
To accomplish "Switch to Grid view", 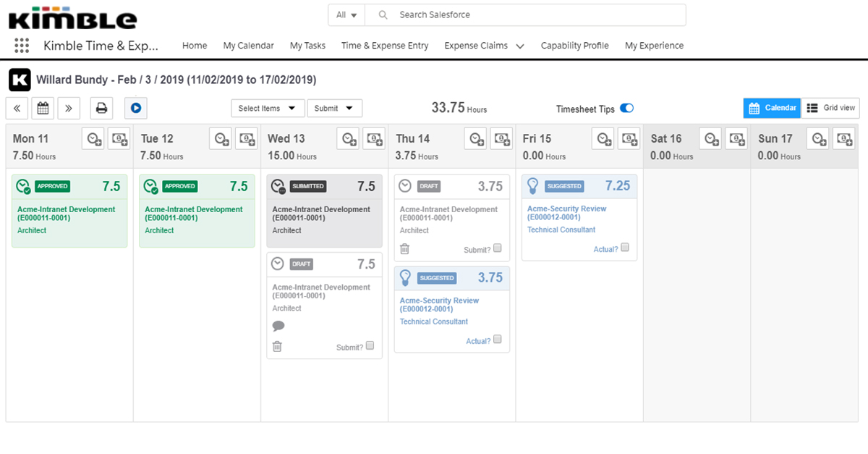I will pos(831,108).
